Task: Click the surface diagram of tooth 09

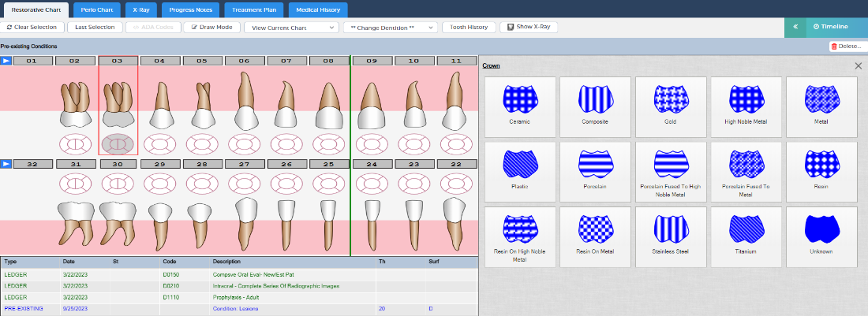Action: pos(371,144)
